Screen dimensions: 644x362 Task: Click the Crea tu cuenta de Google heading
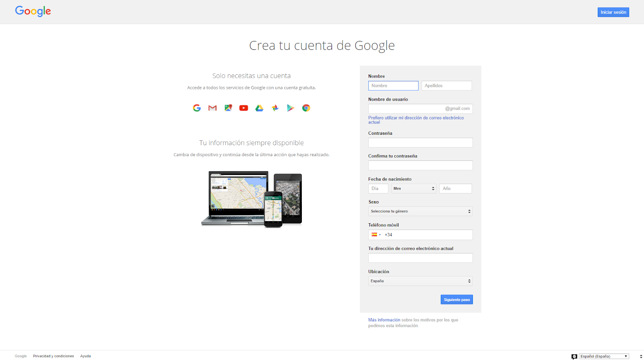[x=322, y=45]
